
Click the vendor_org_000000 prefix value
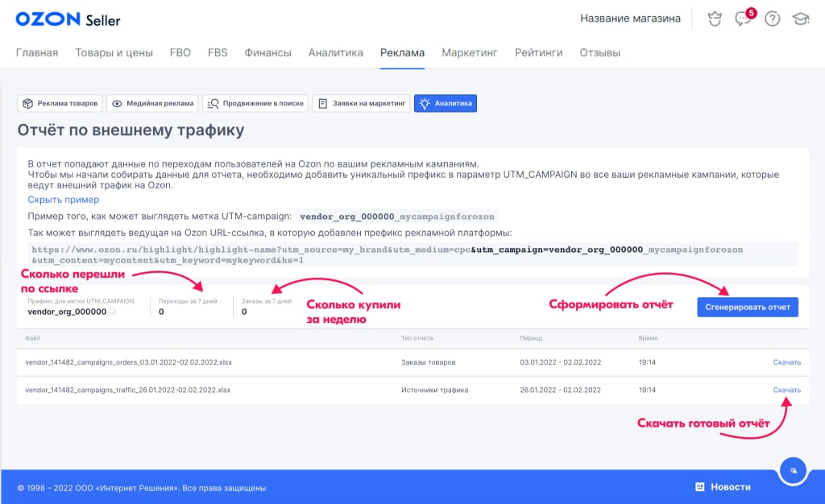[x=67, y=312]
